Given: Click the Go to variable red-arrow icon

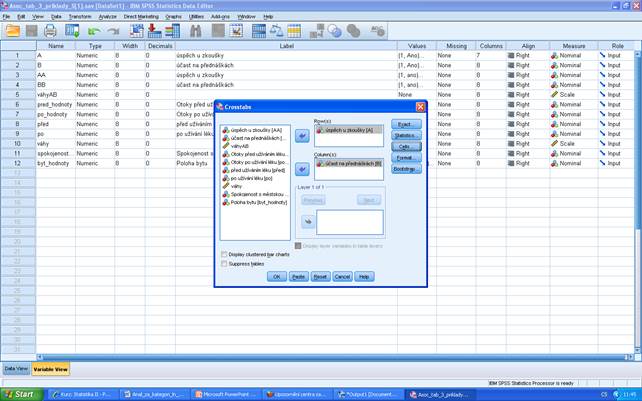Looking at the screenshot, I should [154, 31].
